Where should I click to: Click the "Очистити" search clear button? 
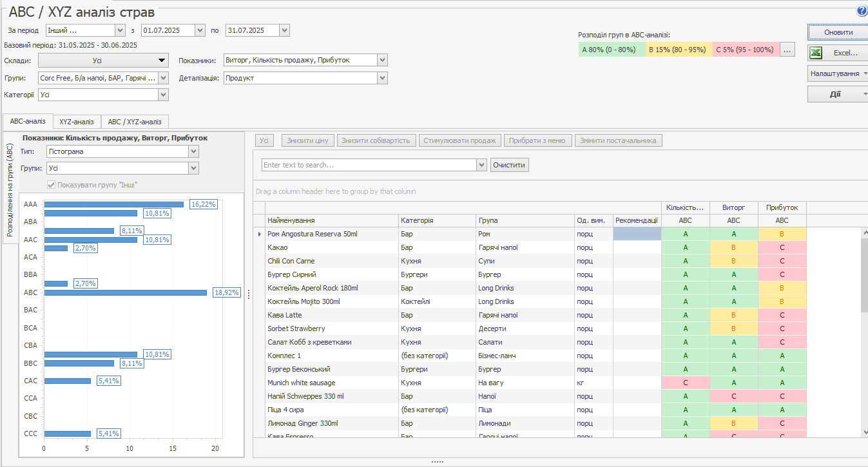click(x=509, y=165)
